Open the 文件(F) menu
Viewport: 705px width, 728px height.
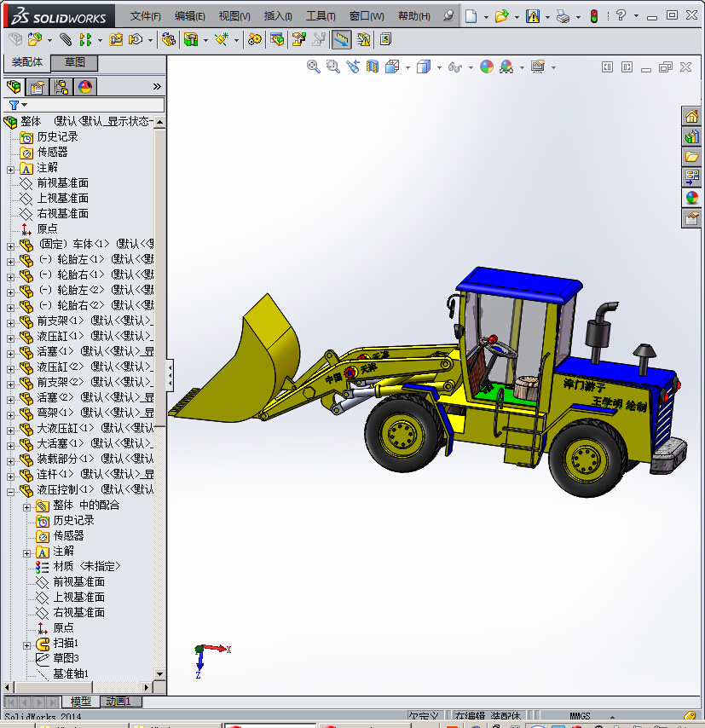tap(146, 16)
